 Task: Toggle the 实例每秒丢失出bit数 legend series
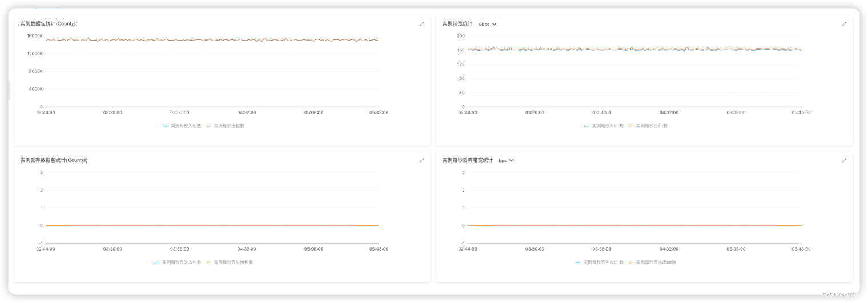tap(652, 262)
